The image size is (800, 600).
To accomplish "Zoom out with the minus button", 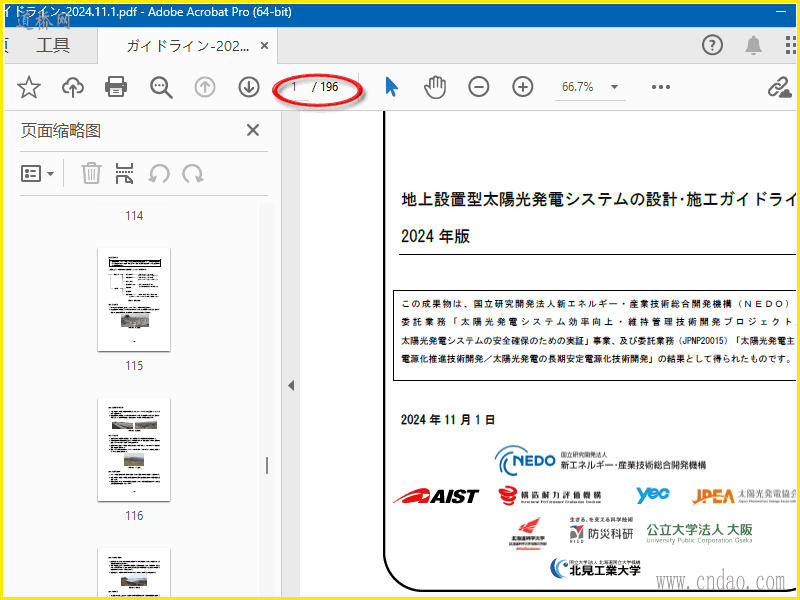I will point(479,87).
